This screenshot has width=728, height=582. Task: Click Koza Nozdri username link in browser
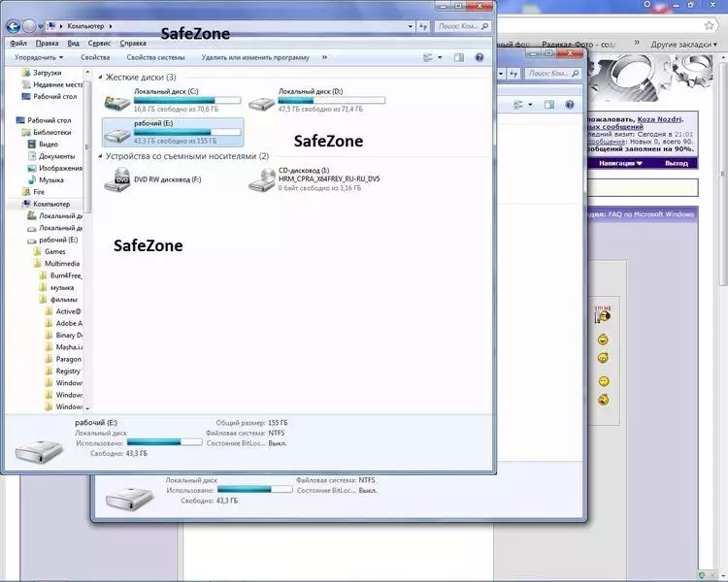(x=659, y=119)
